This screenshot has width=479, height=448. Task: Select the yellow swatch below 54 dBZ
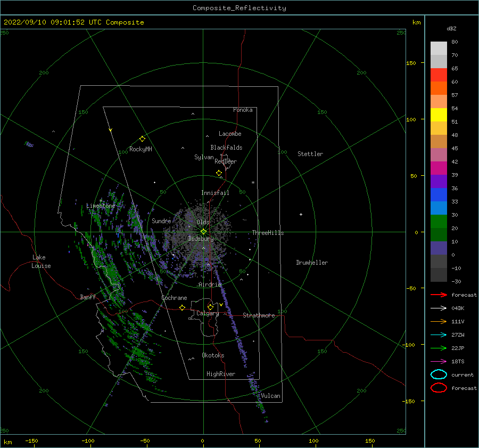439,115
